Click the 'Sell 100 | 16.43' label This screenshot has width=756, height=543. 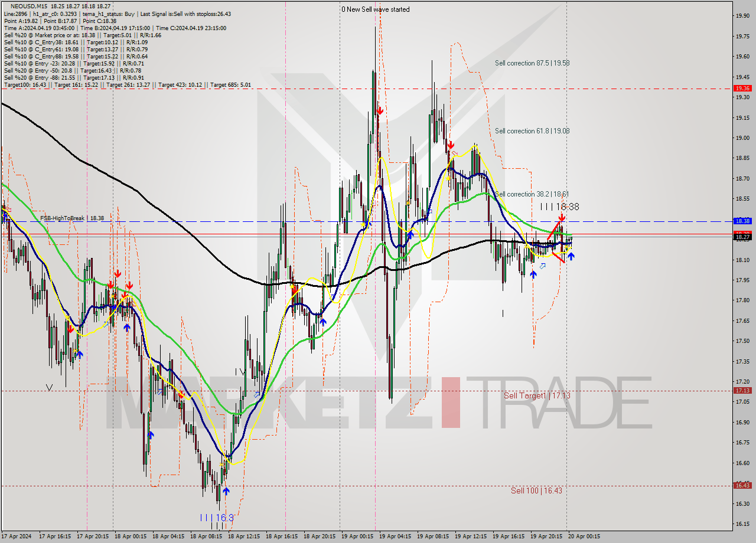tap(536, 490)
